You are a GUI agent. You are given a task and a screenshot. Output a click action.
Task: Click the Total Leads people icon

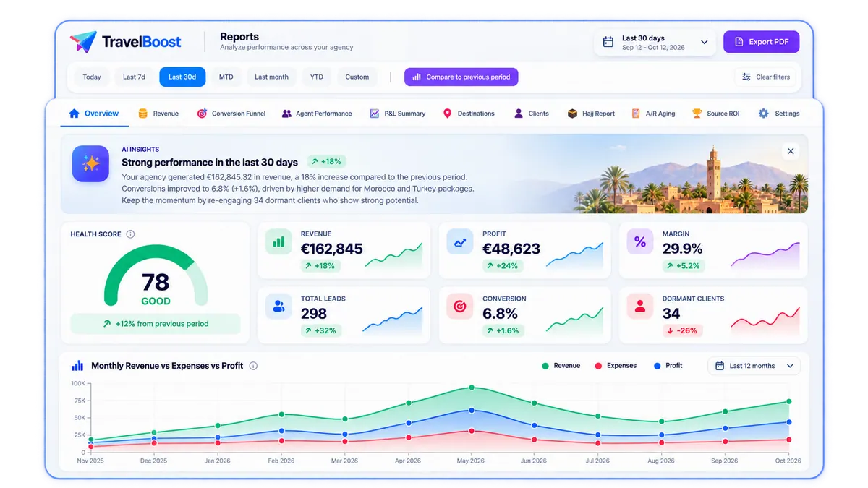(x=278, y=307)
